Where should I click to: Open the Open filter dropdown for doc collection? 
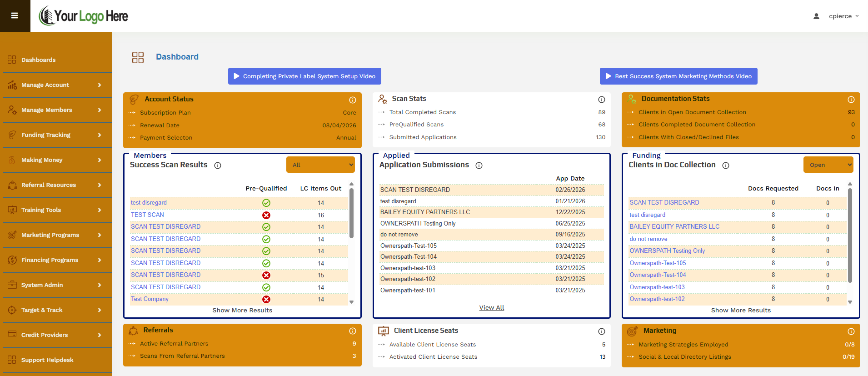coord(828,165)
